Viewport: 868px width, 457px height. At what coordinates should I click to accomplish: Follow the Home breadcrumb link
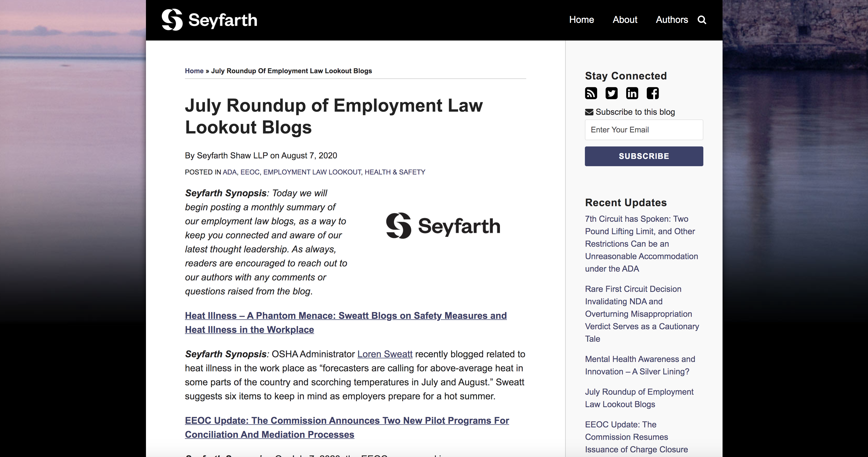tap(194, 71)
